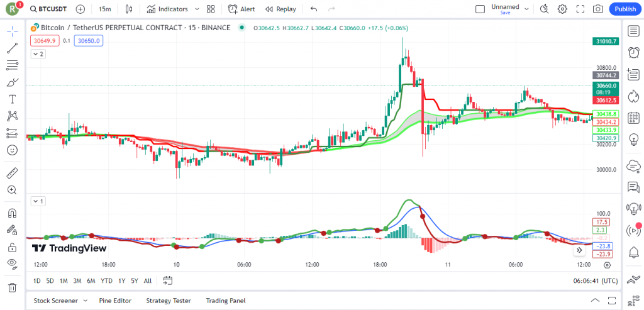Open the chart patterns tool

[x=13, y=116]
